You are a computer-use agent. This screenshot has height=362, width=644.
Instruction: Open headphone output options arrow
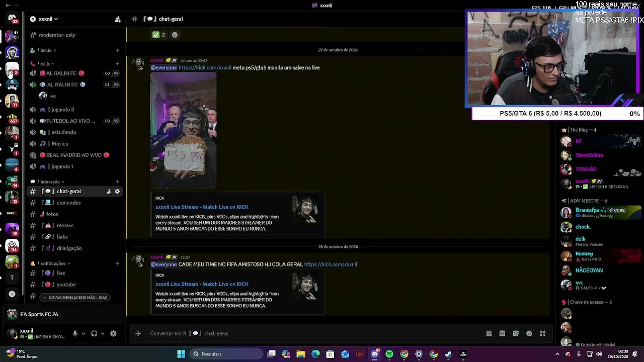pos(103,333)
